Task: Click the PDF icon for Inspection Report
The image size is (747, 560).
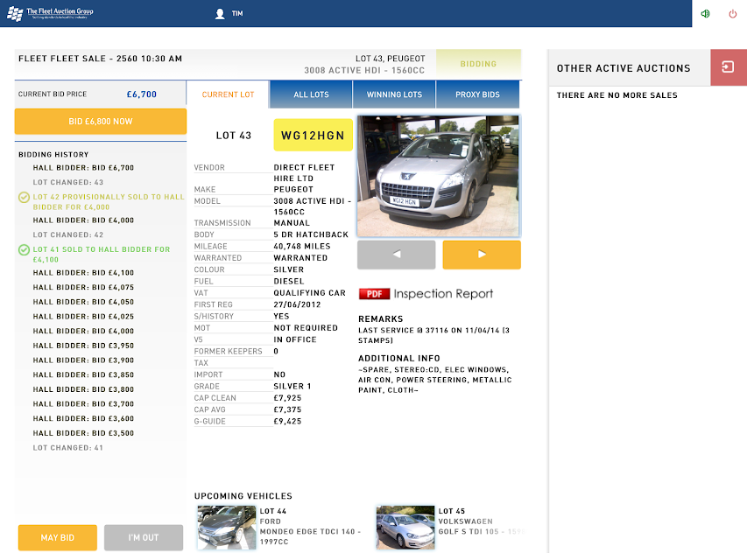Action: [374, 294]
